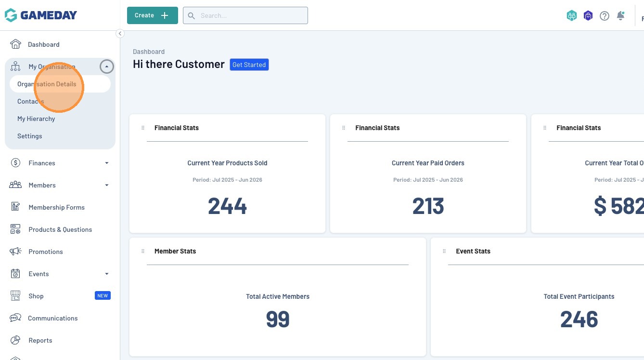644x360 pixels.
Task: Collapse the sidebar with the chevron button
Action: 120,33
